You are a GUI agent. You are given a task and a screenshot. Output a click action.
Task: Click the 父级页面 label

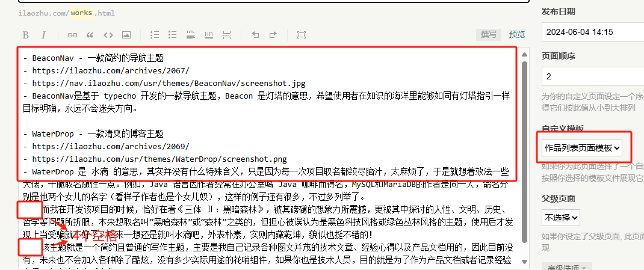tap(558, 198)
